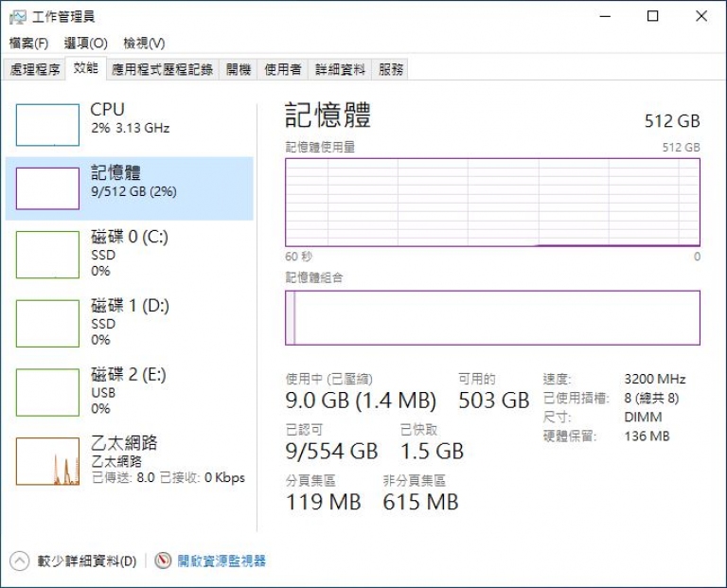Select the 記憶體 memory thumbnail in sidebar

[47, 188]
